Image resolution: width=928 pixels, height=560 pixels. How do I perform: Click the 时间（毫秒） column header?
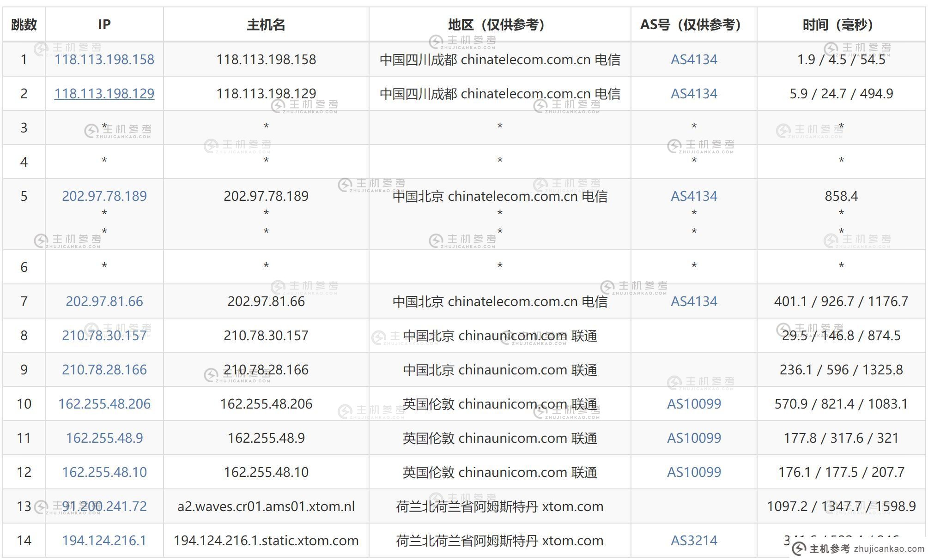[841, 24]
